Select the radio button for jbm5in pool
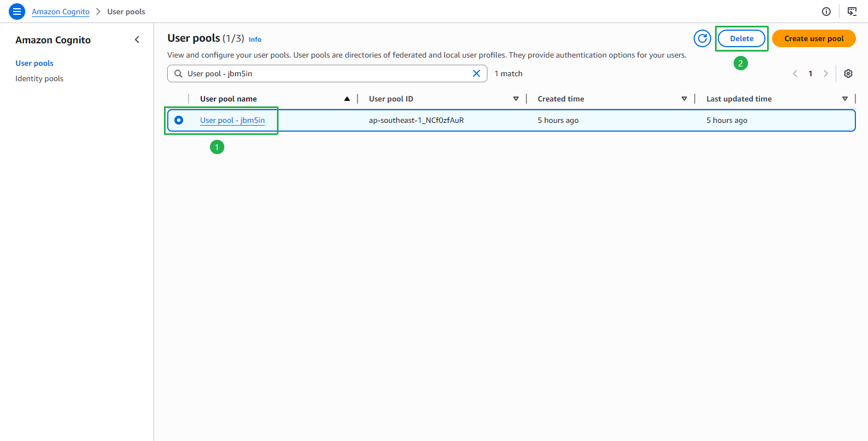868x441 pixels. 179,120
